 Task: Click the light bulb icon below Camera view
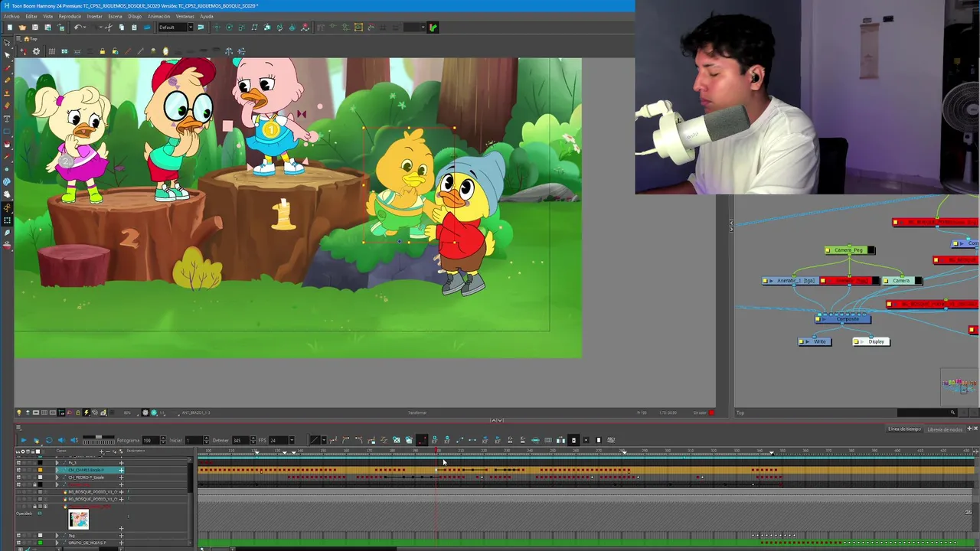pos(19,412)
